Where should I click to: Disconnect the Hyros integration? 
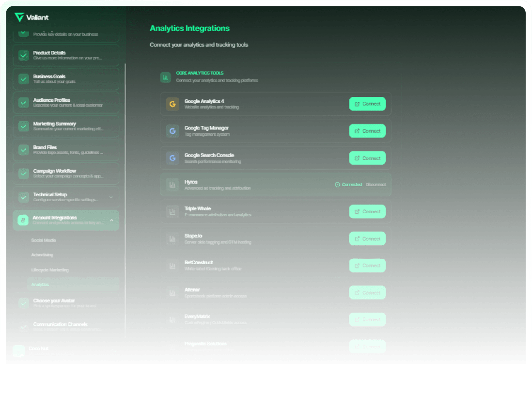[x=376, y=185]
